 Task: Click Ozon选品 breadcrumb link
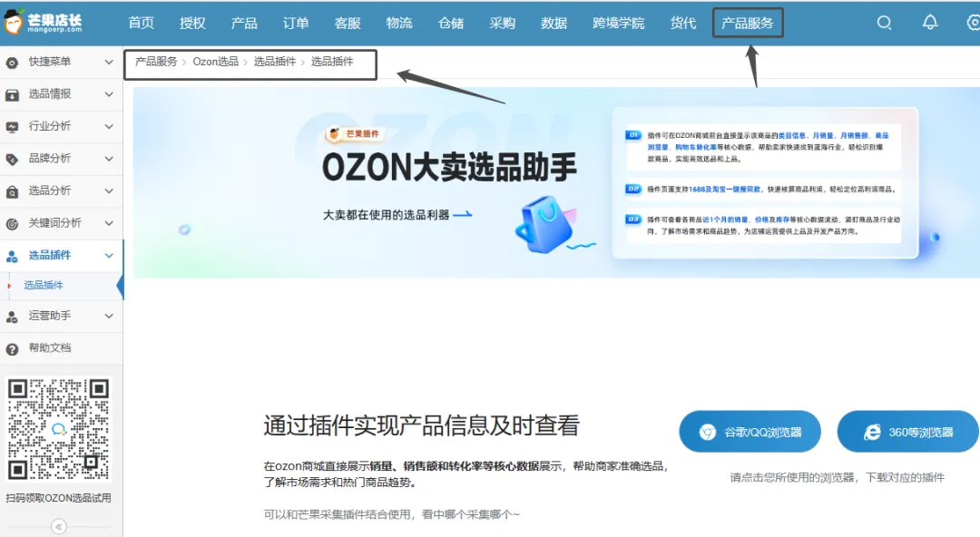click(x=216, y=62)
